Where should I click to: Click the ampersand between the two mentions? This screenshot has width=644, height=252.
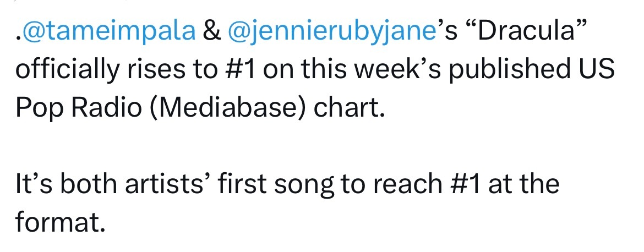211,31
